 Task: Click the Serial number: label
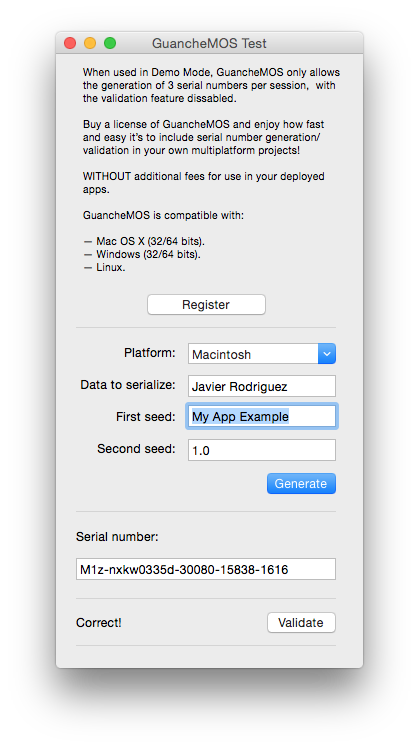coord(117,537)
